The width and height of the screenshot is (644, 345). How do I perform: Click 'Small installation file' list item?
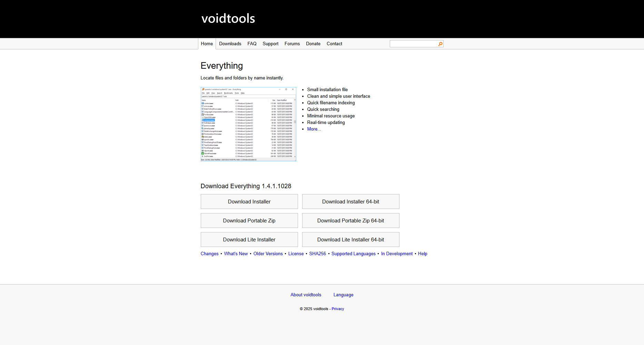327,90
